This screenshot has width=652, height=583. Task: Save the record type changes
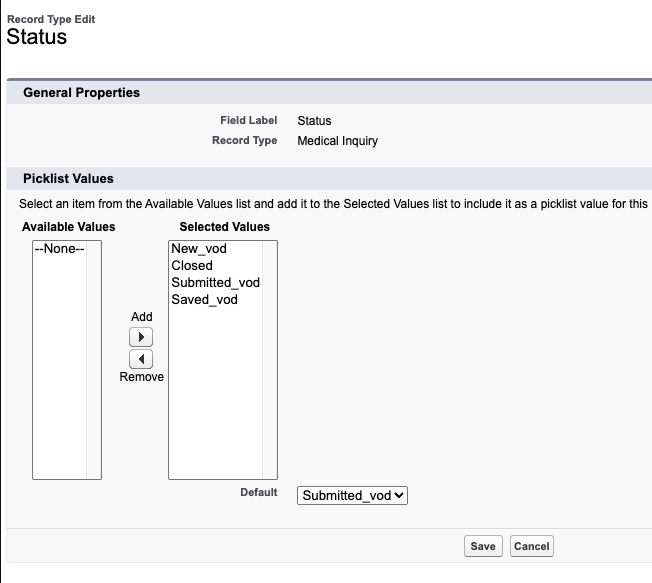[483, 546]
